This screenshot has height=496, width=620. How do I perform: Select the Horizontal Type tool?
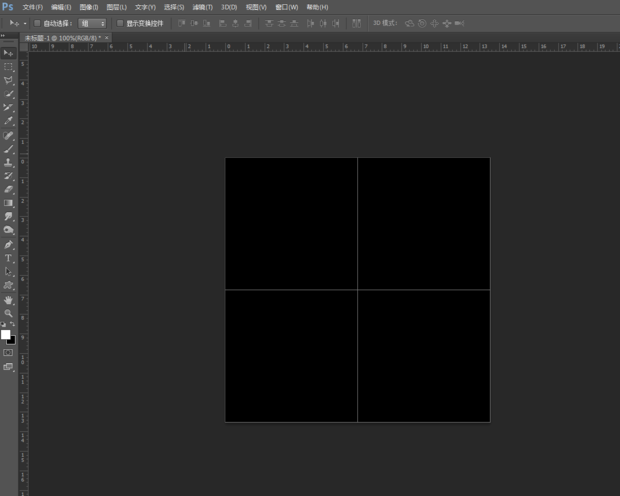8,257
